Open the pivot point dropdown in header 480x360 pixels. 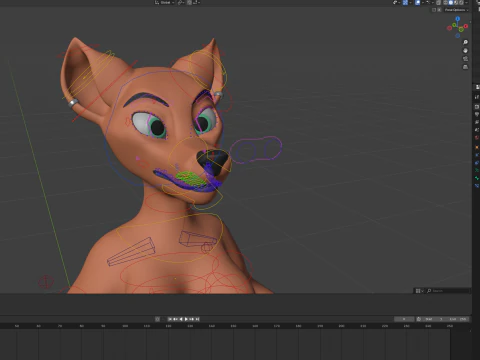tap(181, 2)
